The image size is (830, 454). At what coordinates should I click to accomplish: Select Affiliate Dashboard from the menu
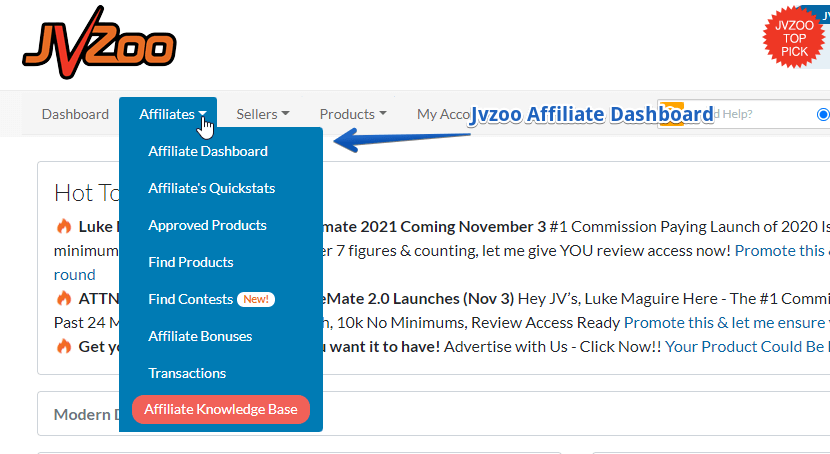click(208, 151)
